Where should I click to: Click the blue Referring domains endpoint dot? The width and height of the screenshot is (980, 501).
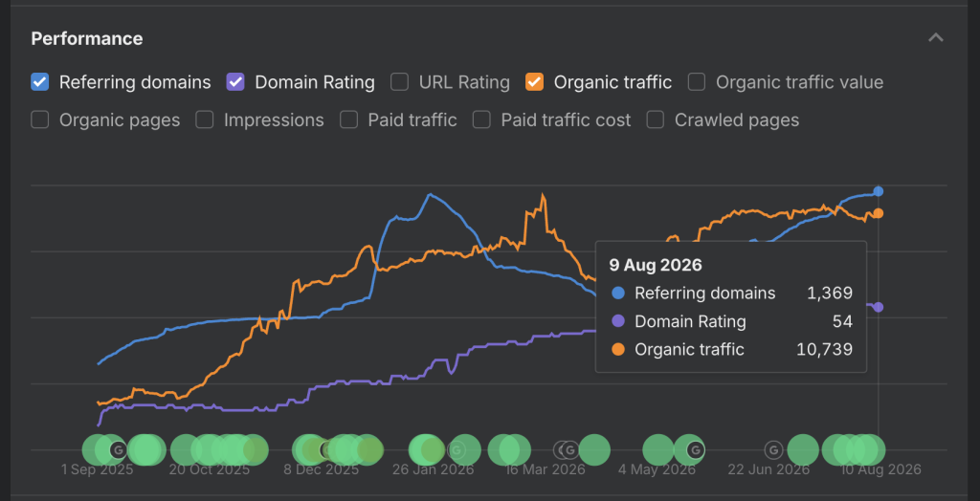[x=879, y=191]
